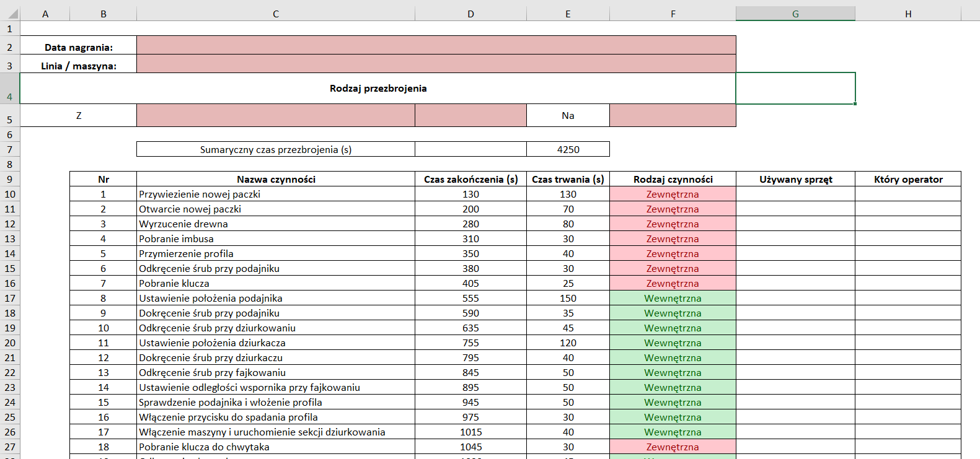Select the Przywiezienie nowej paczki cell
The height and width of the screenshot is (459, 980).
(275, 194)
